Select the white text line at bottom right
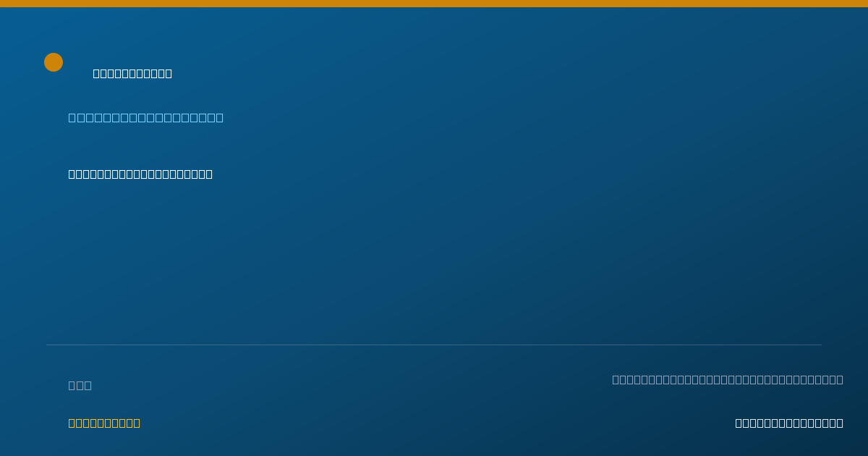This screenshot has height=456, width=868. (x=789, y=423)
